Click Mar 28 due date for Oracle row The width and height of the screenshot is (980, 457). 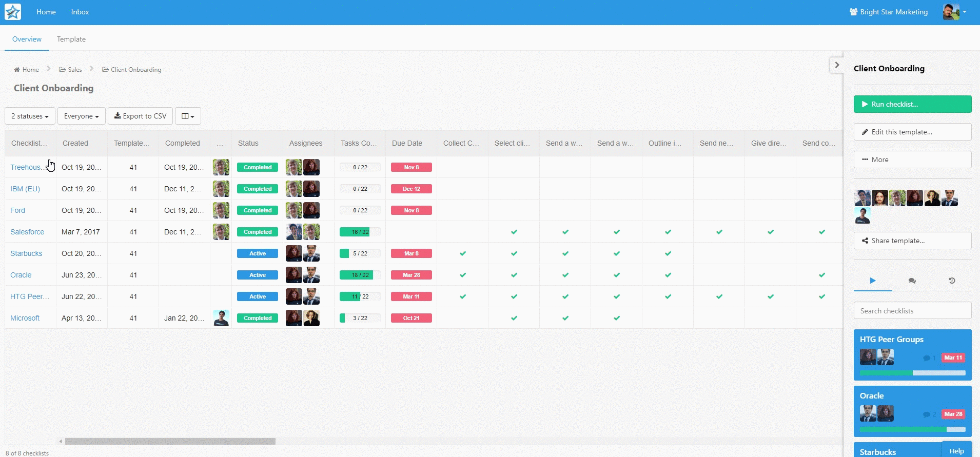411,275
